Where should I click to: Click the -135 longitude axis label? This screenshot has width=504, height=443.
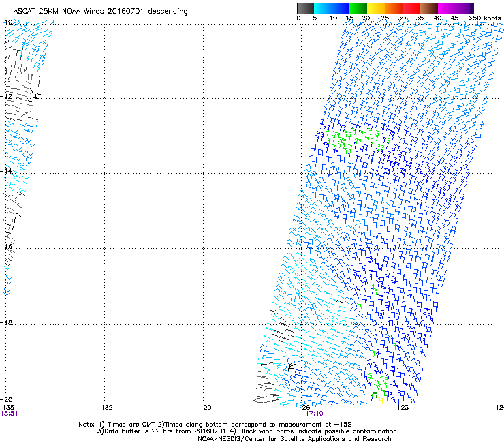tap(7, 408)
